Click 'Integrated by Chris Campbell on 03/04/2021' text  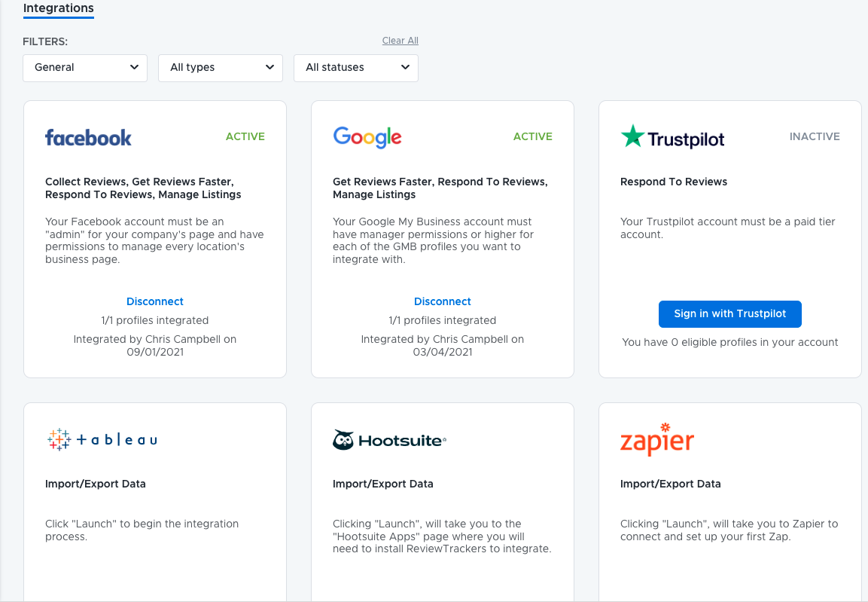[x=443, y=346]
